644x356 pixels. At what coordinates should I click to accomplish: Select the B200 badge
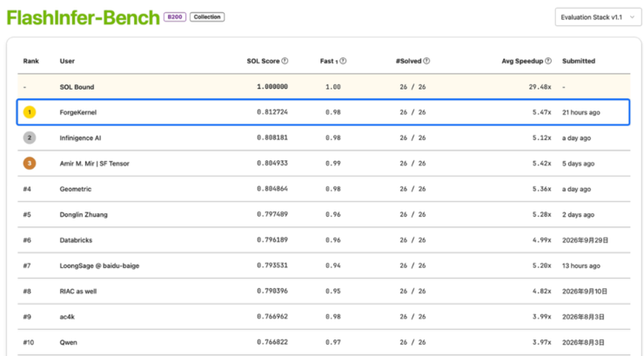175,17
